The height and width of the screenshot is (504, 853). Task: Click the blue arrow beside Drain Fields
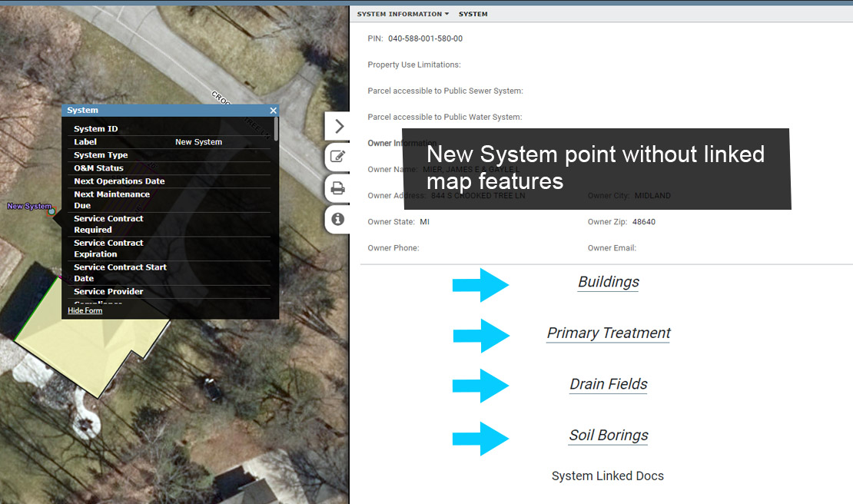click(x=480, y=386)
